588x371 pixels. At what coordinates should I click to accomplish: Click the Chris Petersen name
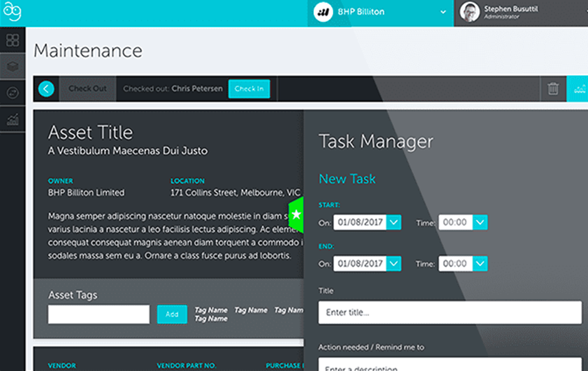pos(197,89)
